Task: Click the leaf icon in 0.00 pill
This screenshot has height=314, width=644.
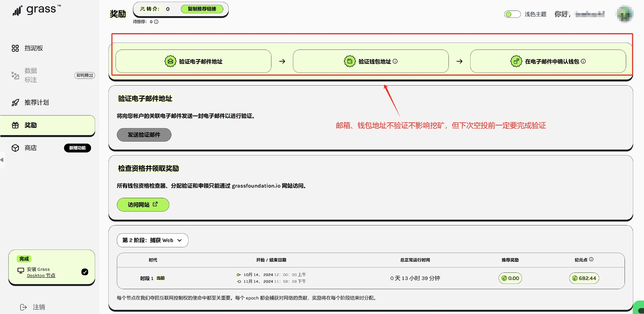Action: coord(504,278)
